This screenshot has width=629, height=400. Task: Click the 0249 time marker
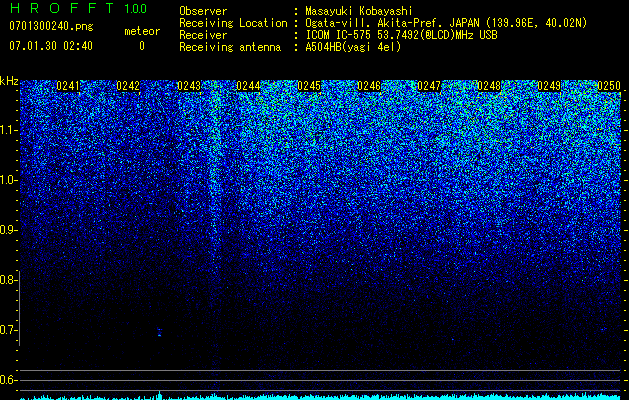pos(549,86)
